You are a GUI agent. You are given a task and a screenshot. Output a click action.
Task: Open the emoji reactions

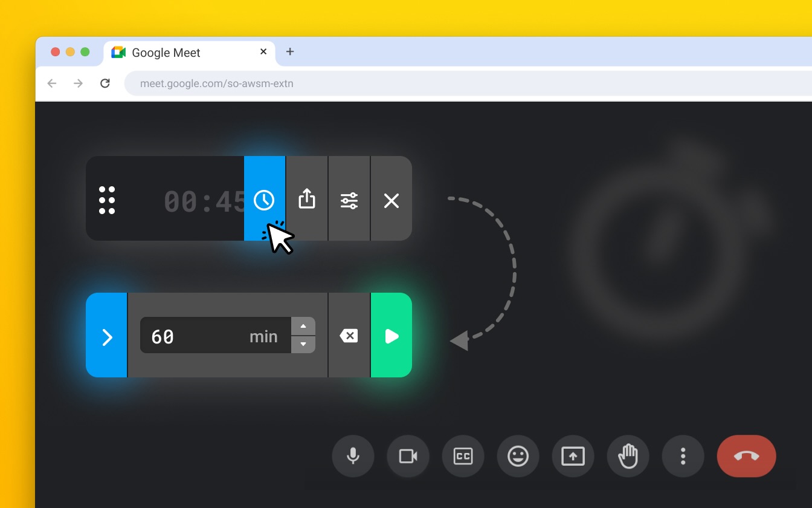click(x=518, y=456)
